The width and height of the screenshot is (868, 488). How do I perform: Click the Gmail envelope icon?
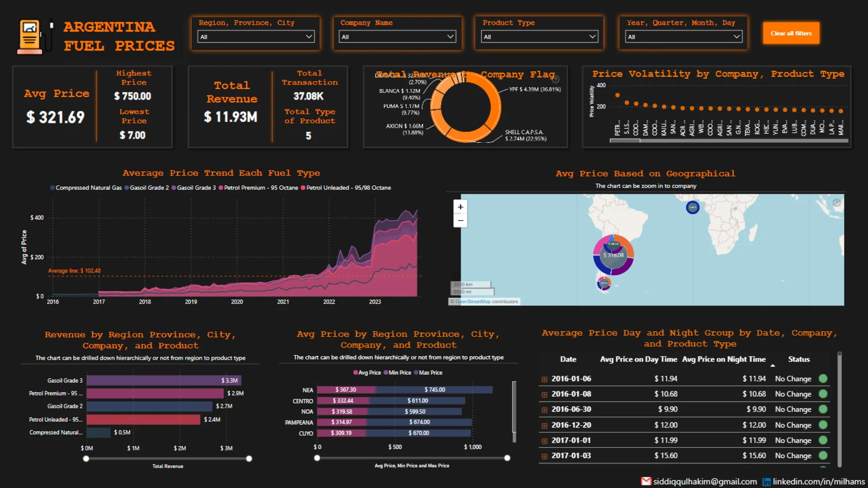point(646,482)
